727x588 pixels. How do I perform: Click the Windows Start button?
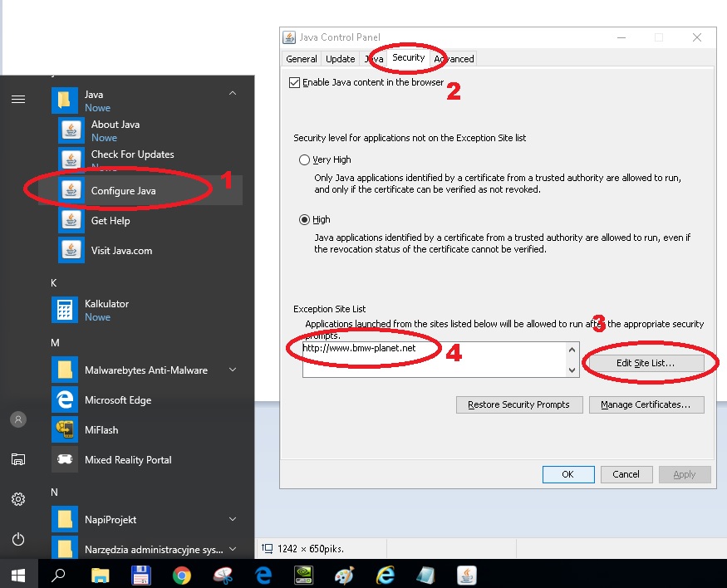click(17, 575)
